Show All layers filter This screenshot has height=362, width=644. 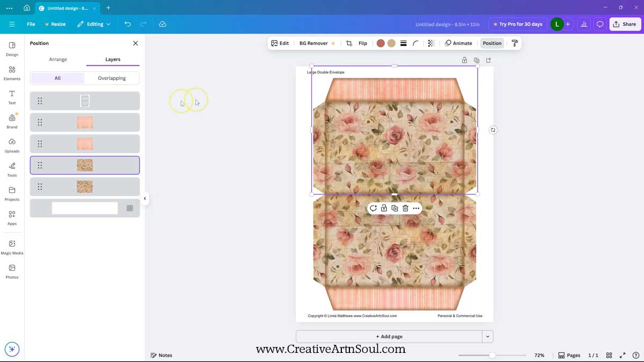(57, 78)
